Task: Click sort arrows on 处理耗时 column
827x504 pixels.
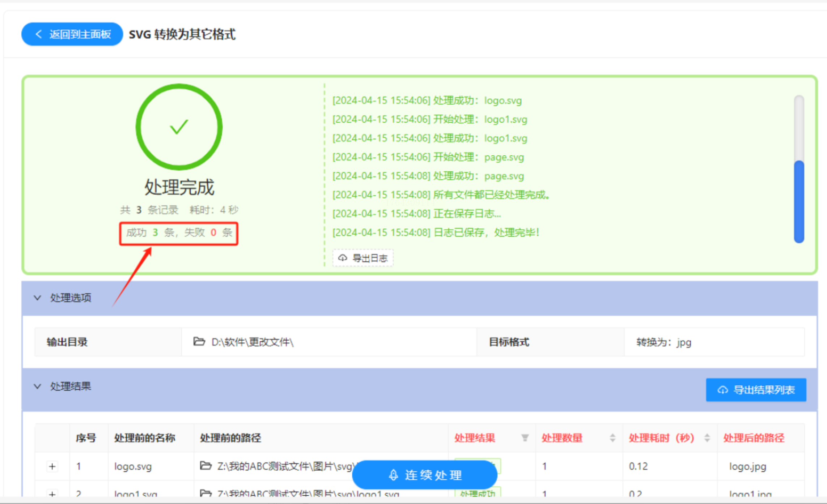Action: point(707,438)
